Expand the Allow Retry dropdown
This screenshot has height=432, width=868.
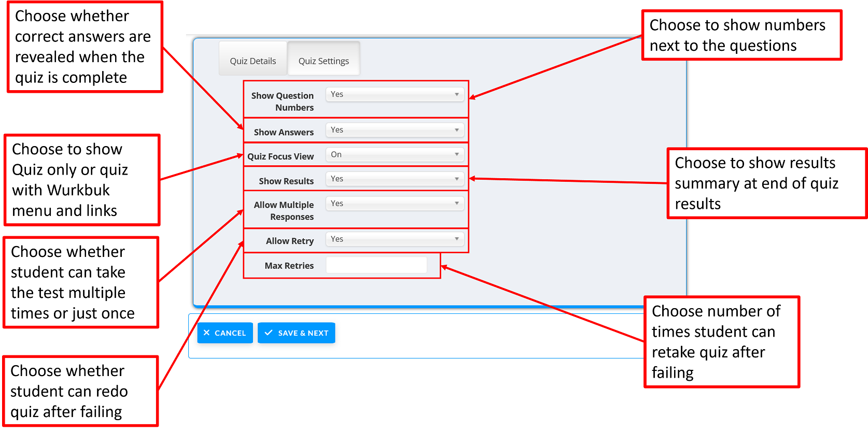coord(395,239)
